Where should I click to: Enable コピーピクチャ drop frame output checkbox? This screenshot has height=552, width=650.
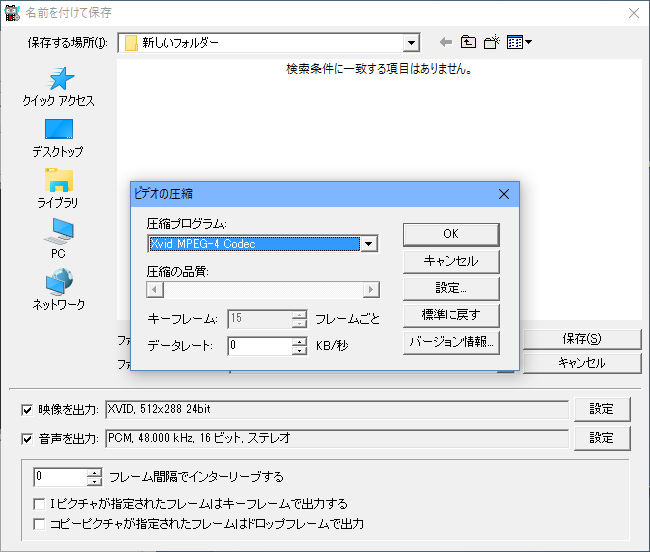coord(39,523)
